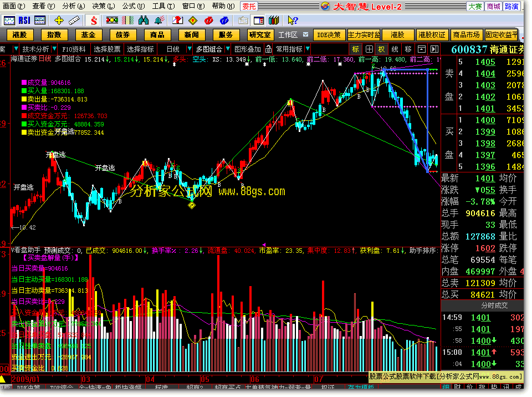The image size is (532, 397).
Task: Toggle the 移 move chart button
Action: (408, 49)
